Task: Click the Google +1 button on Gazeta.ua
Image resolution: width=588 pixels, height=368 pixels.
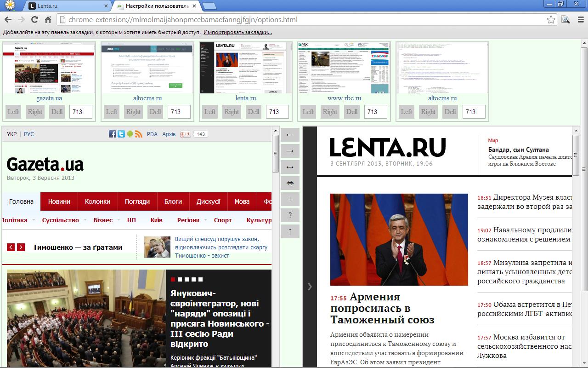Action: point(185,134)
